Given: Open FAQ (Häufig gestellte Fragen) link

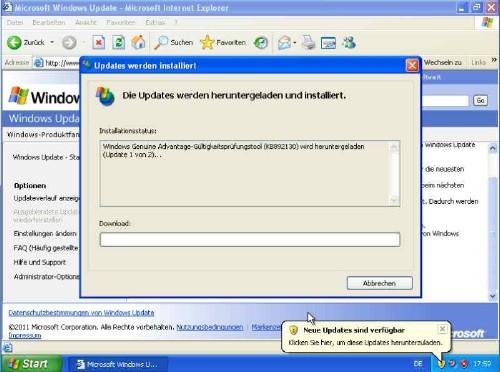Looking at the screenshot, I should (x=46, y=248).
